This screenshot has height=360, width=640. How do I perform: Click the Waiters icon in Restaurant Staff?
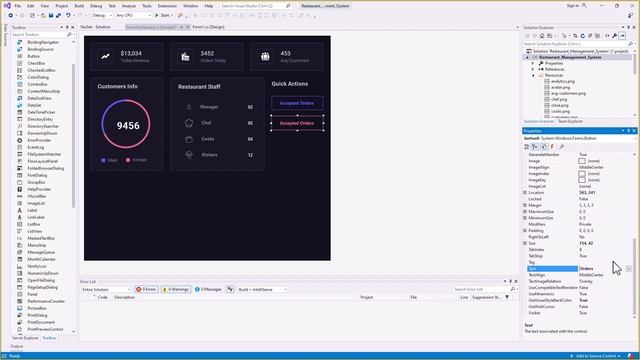click(189, 155)
